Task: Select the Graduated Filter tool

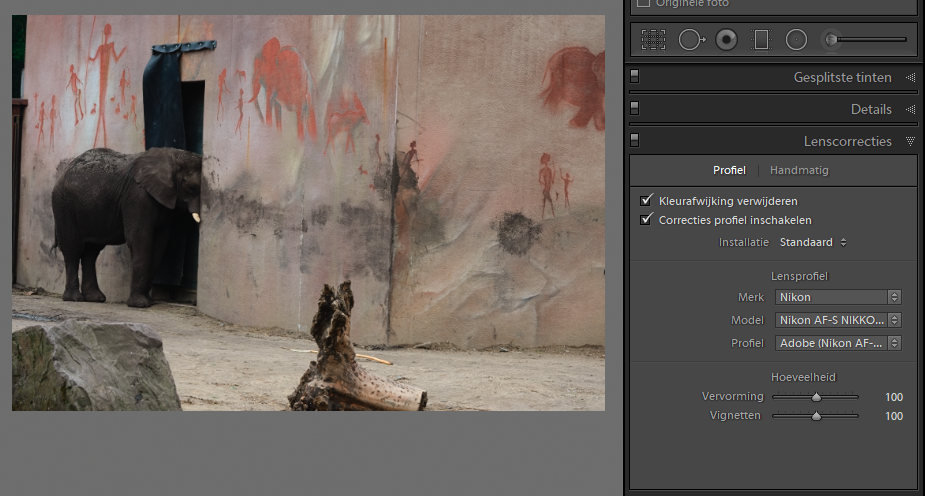Action: point(761,40)
